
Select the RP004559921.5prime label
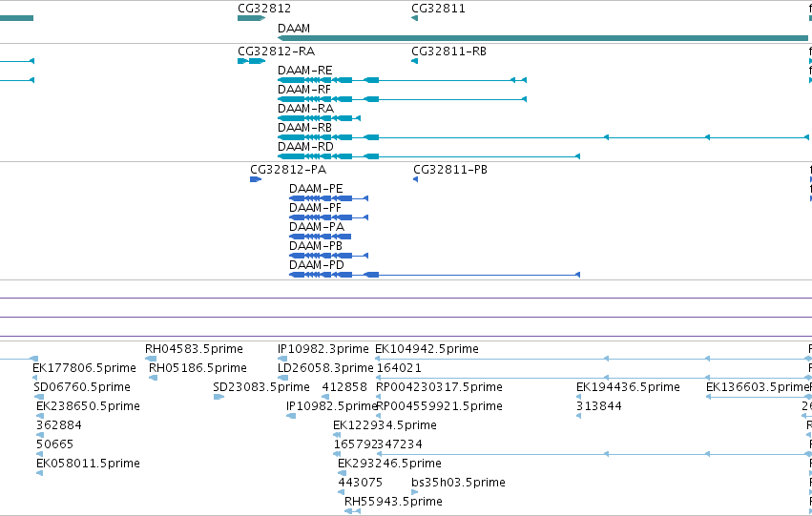click(439, 407)
